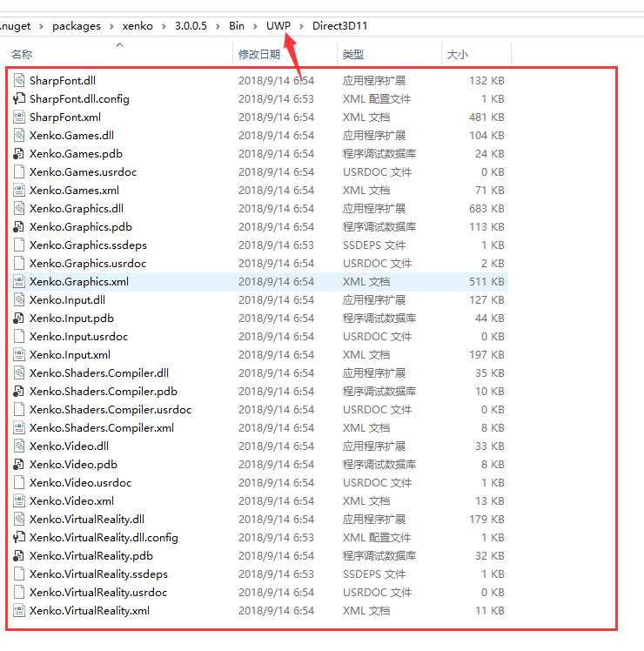Go to the Bin folder in the breadcrumb
The image size is (644, 651).
(237, 26)
